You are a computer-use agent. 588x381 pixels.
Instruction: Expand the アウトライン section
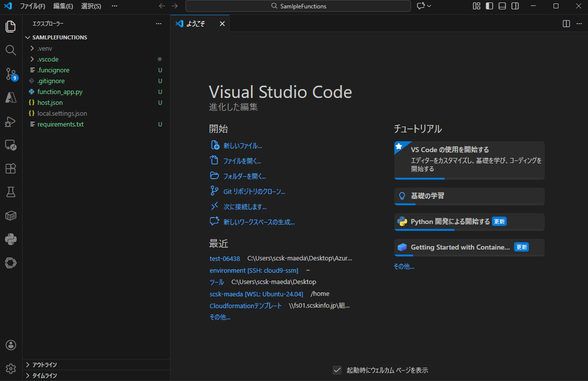(x=44, y=365)
